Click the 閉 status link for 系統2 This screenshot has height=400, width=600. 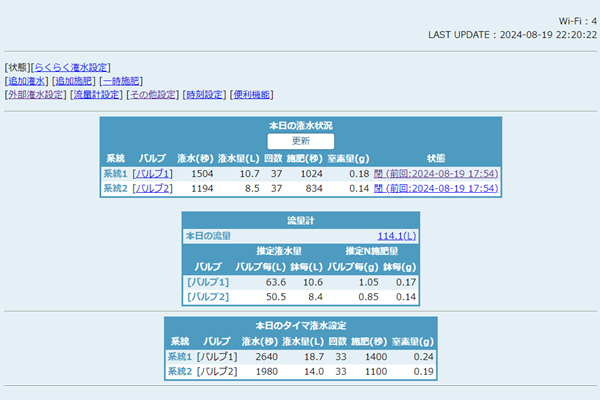(379, 188)
